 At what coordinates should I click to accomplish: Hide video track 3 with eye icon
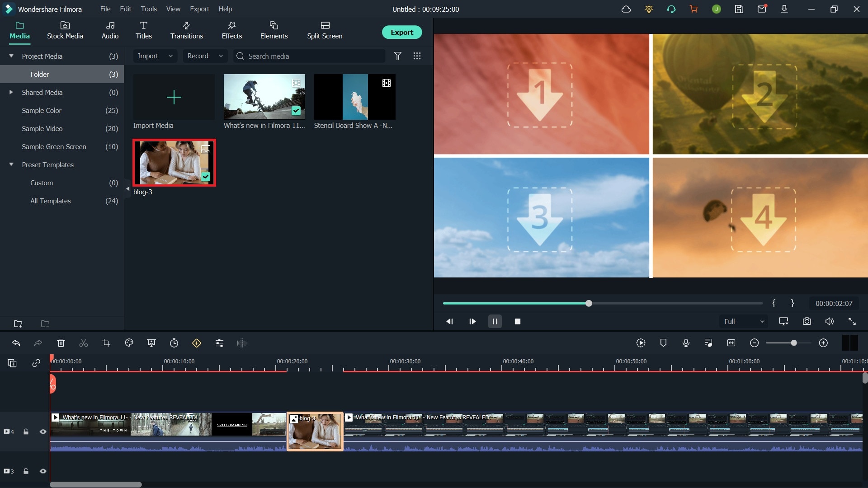(x=43, y=471)
